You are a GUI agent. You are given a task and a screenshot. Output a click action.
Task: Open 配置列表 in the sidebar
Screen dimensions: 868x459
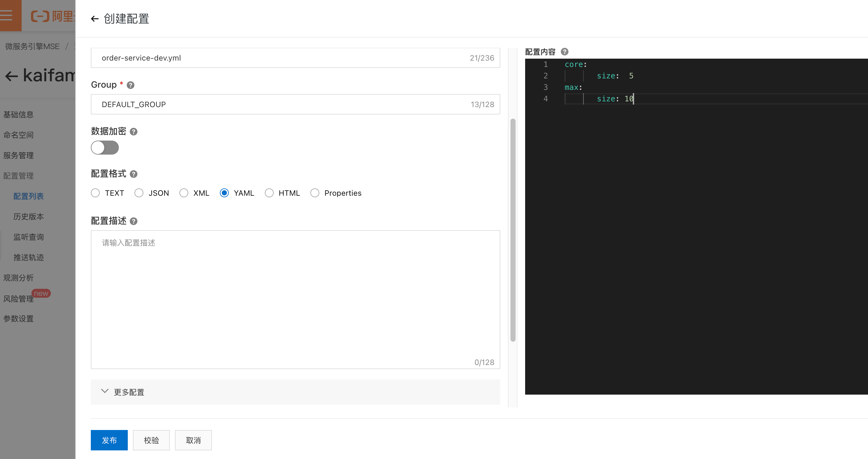pos(29,196)
